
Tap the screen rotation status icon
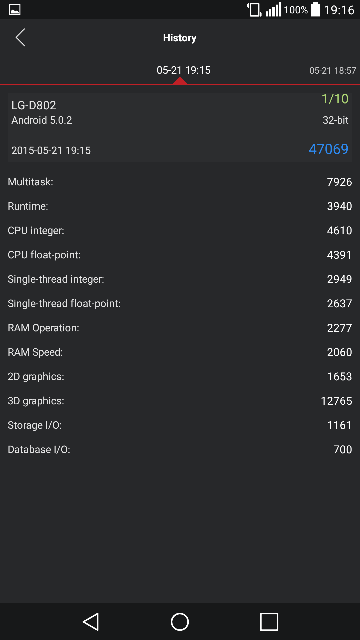(254, 9)
